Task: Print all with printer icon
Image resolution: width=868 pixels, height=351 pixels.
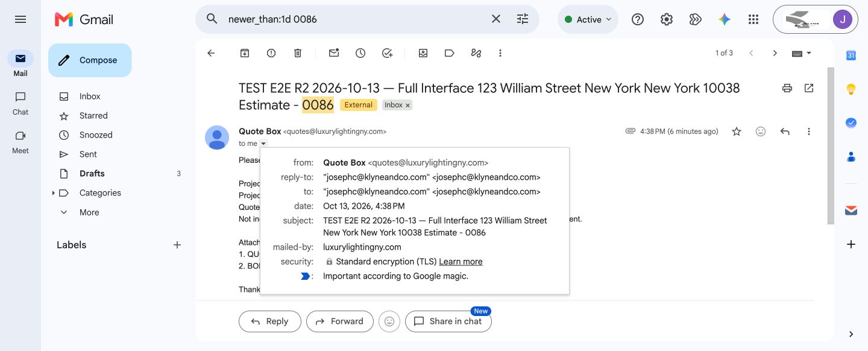Action: (x=787, y=88)
